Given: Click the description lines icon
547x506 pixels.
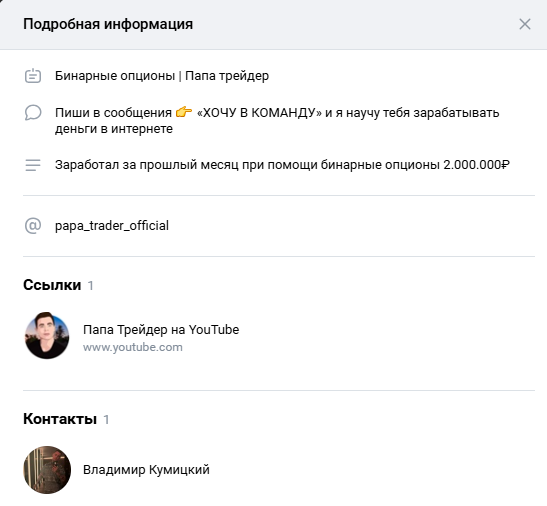Looking at the screenshot, I should pos(33,165).
